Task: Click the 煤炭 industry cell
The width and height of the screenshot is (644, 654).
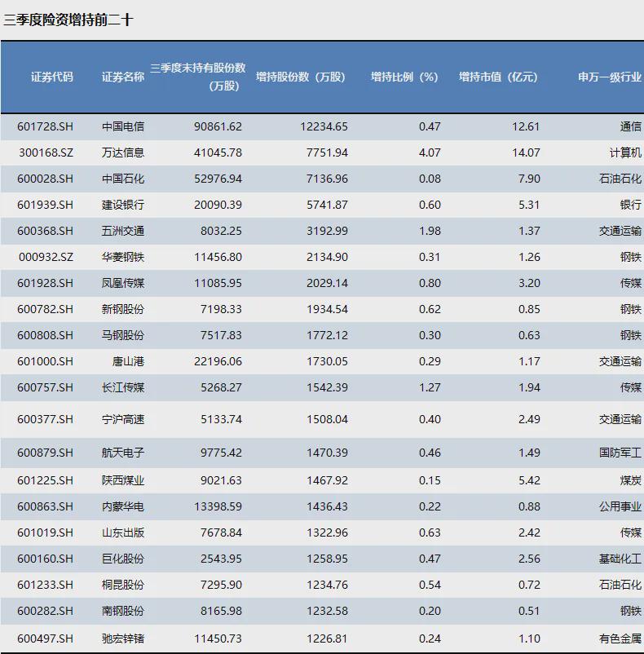Action: (631, 480)
